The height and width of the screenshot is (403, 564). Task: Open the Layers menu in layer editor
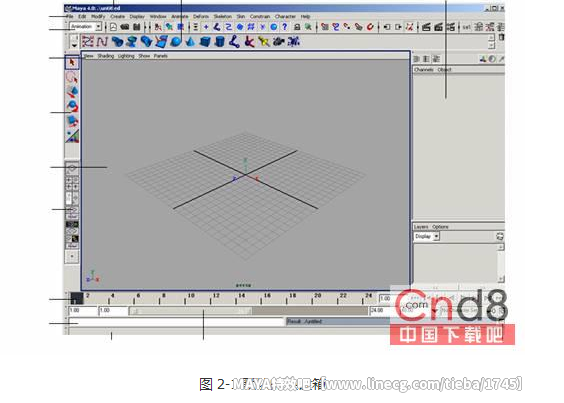421,227
